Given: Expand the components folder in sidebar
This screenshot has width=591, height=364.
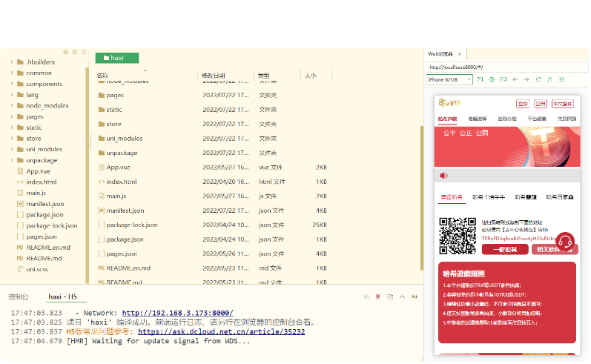Looking at the screenshot, I should pos(12,84).
